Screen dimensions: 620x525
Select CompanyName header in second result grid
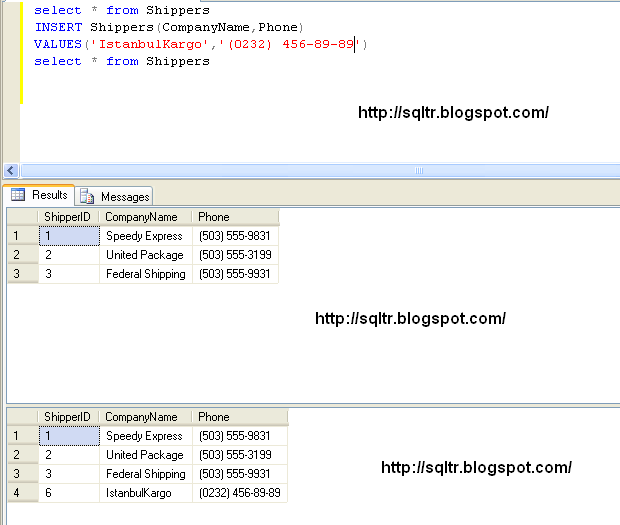tap(146, 417)
